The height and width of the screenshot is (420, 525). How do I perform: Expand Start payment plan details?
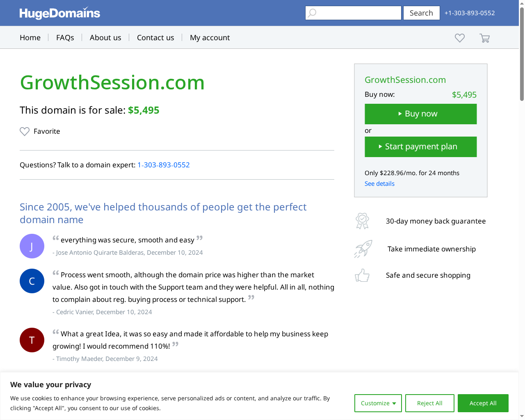coord(420,146)
